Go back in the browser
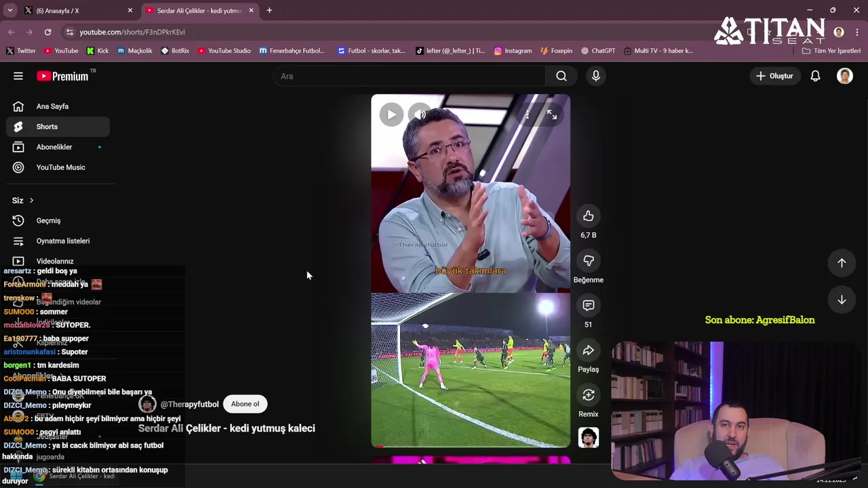The image size is (868, 488). [x=11, y=32]
